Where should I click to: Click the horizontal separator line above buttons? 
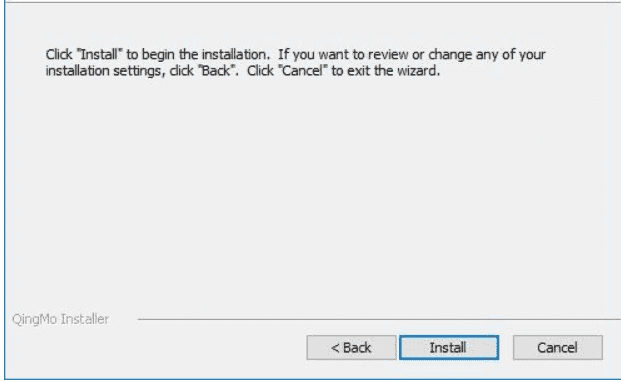point(379,319)
